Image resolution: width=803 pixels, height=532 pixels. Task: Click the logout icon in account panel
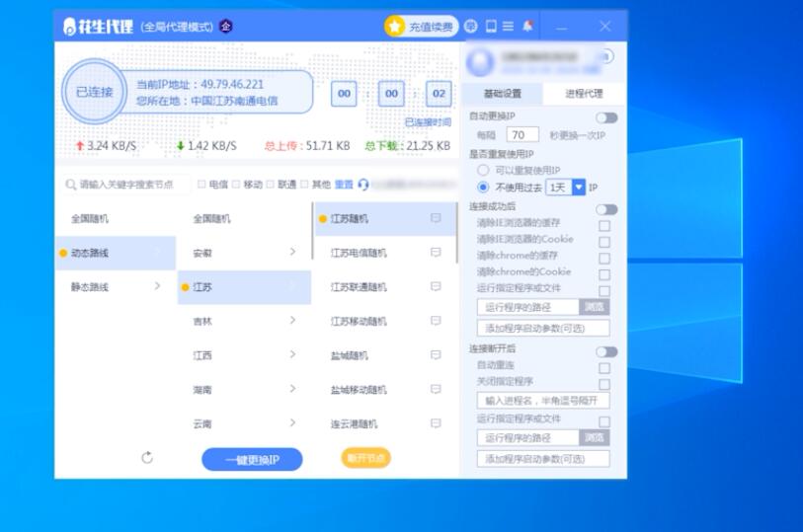tap(607, 56)
